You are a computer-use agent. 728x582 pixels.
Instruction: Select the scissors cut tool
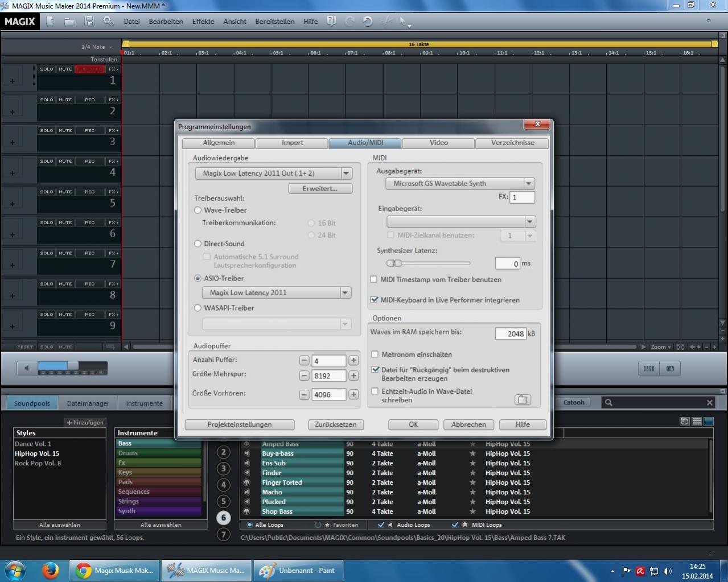(x=386, y=21)
